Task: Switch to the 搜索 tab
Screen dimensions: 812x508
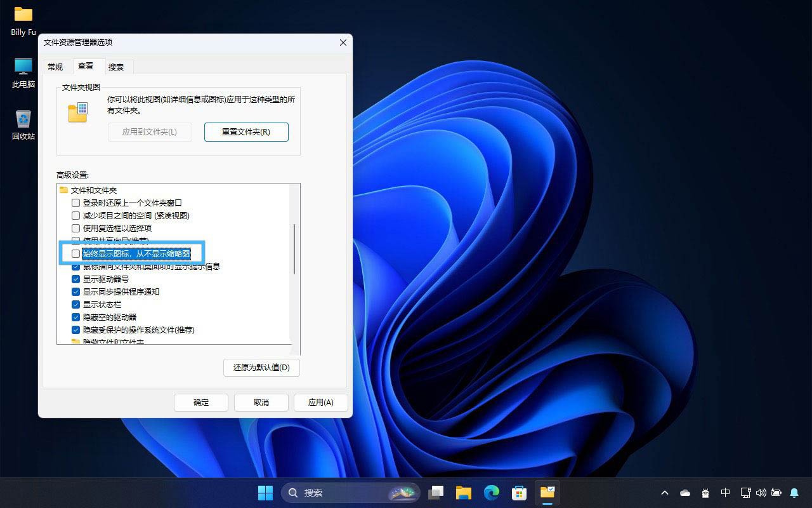Action: pos(116,67)
